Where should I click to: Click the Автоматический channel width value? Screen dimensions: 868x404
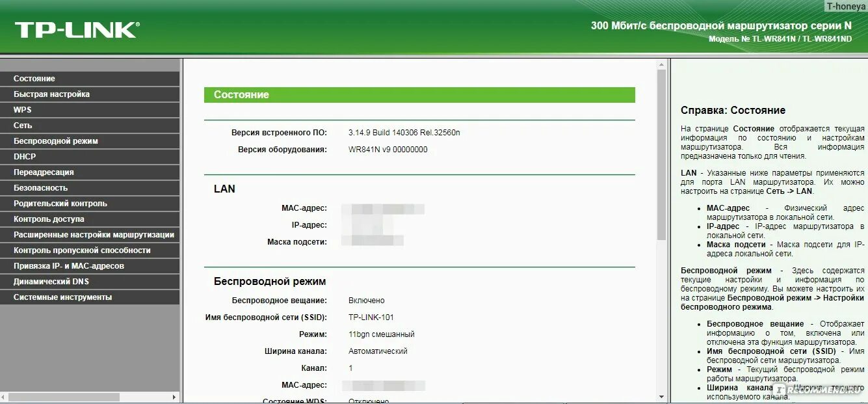378,351
